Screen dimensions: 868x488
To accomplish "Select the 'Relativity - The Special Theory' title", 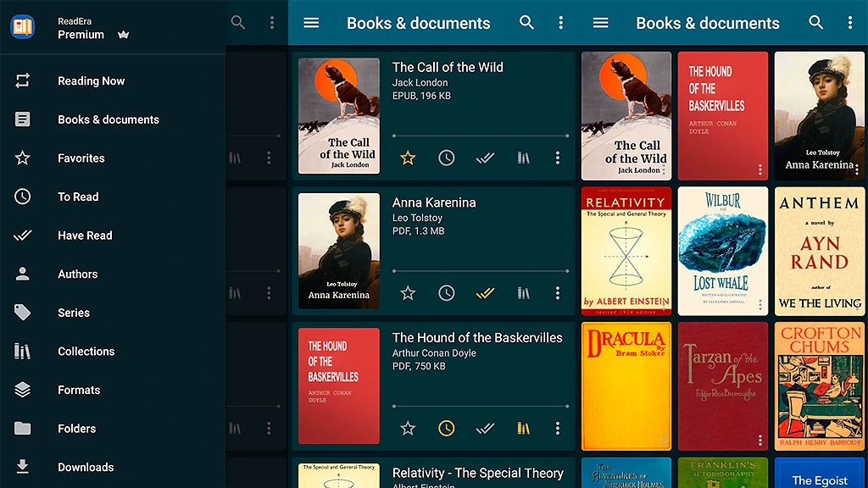I will (478, 473).
